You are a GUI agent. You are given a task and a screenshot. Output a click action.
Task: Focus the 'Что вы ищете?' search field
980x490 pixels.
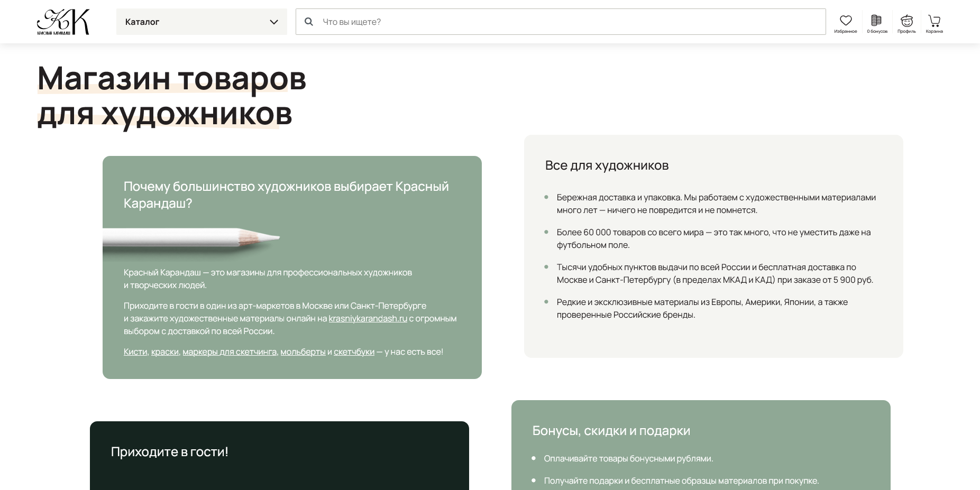(x=561, y=22)
